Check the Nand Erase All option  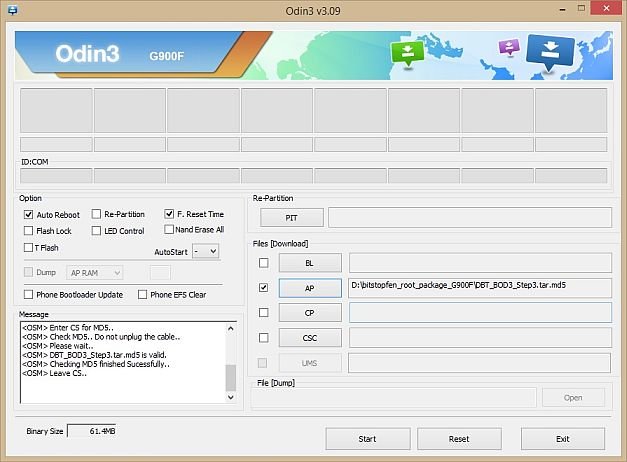pos(169,229)
